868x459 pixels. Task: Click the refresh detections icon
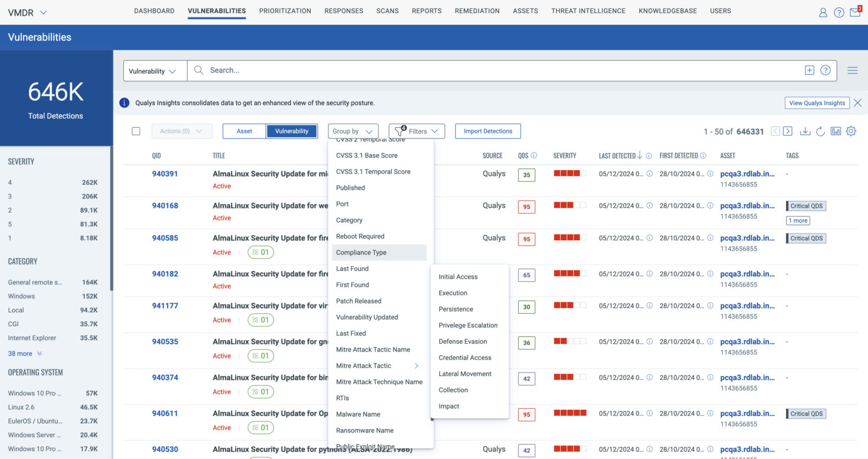coord(821,131)
